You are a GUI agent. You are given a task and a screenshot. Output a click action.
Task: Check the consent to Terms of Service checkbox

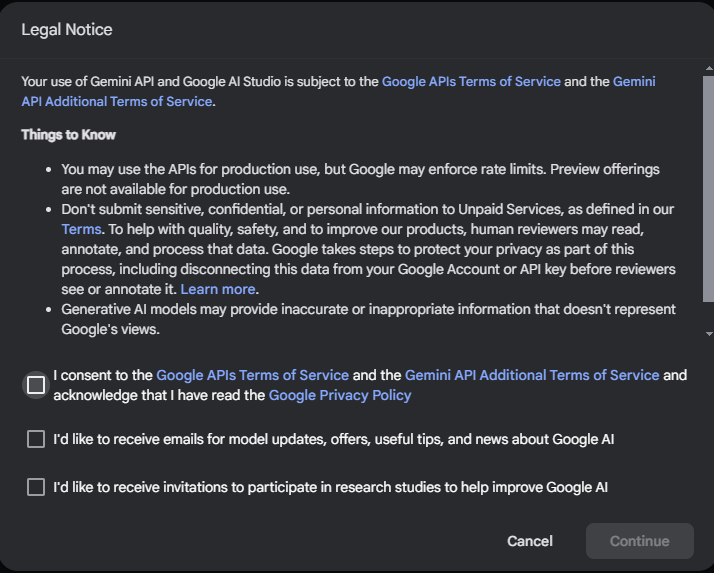tap(36, 385)
